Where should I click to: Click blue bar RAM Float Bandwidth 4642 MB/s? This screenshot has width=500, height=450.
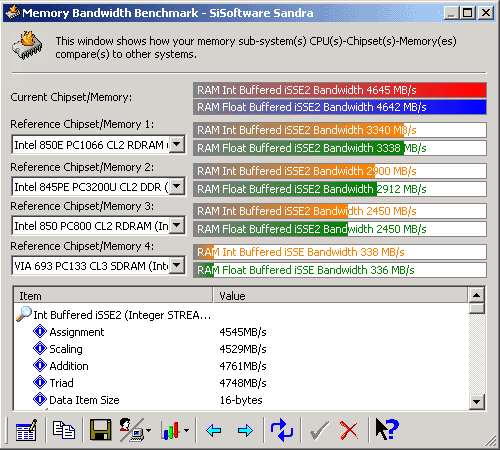[x=340, y=107]
